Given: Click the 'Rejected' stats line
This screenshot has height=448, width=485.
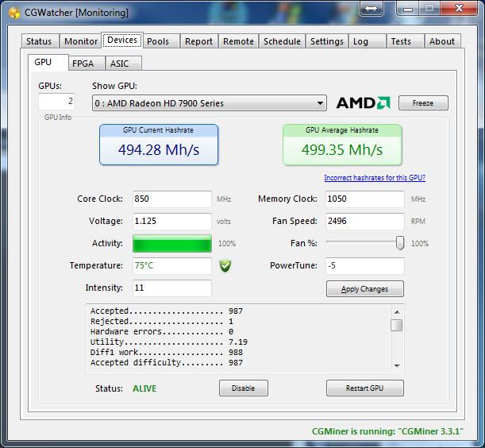Looking at the screenshot, I should pyautogui.click(x=162, y=322).
